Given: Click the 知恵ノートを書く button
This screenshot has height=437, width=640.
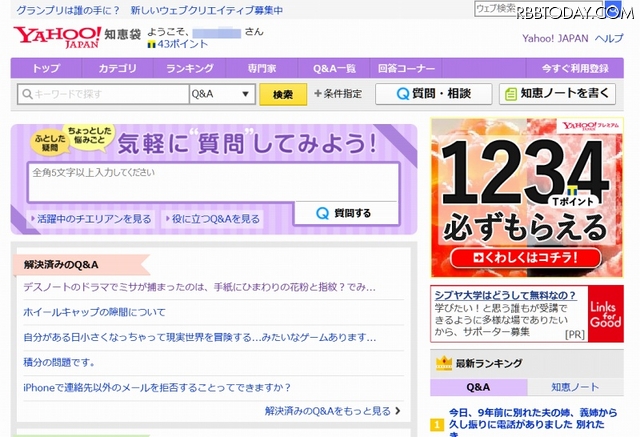Looking at the screenshot, I should [x=557, y=94].
